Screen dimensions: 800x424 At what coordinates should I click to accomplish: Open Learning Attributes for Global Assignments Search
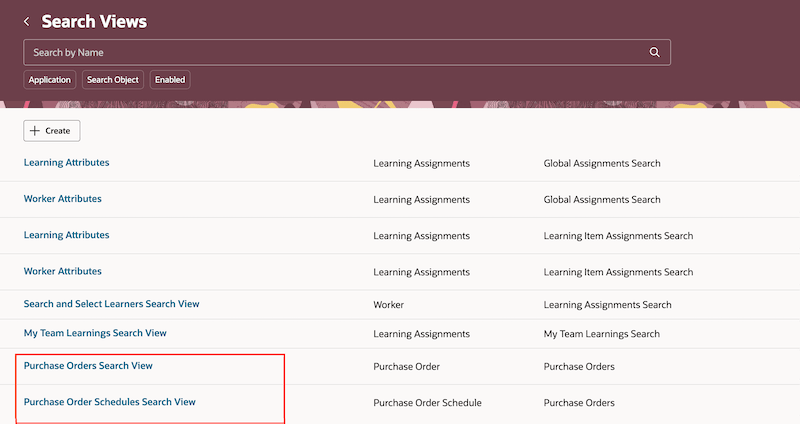[x=67, y=162]
